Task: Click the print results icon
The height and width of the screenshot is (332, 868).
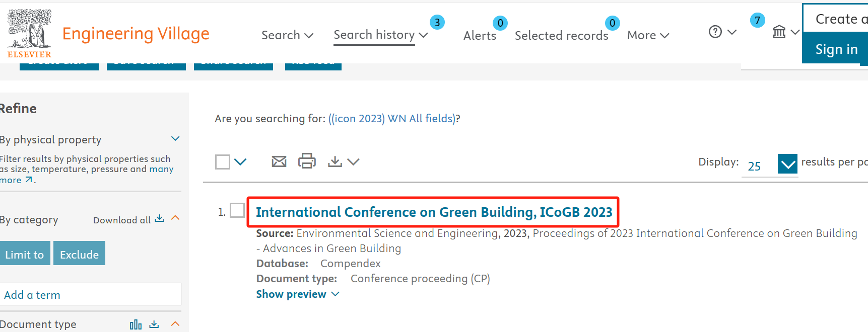Action: coord(307,161)
